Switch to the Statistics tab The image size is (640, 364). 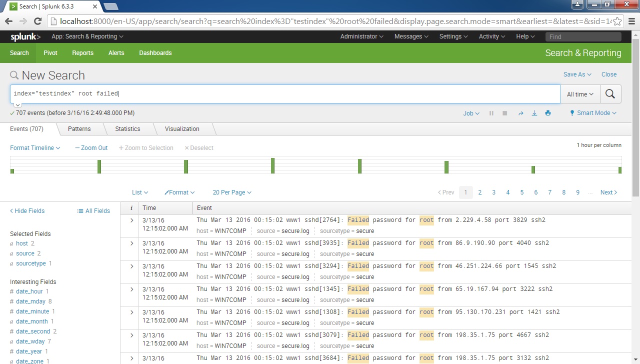point(127,129)
